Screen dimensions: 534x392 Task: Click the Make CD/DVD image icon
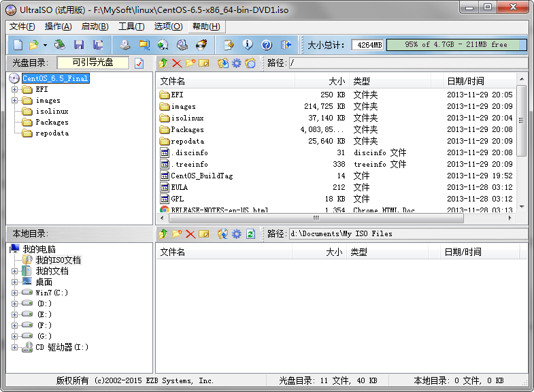coord(125,45)
